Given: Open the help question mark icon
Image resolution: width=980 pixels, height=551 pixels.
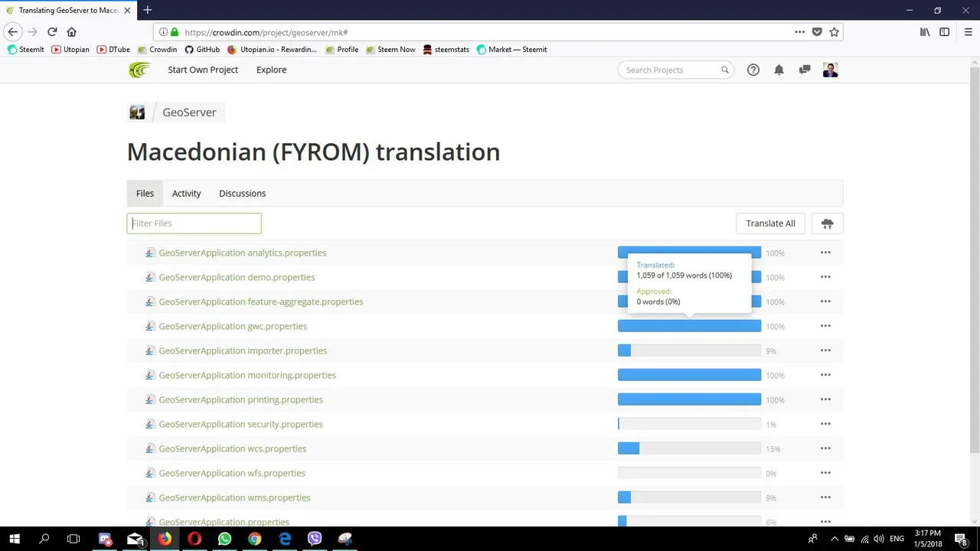Looking at the screenshot, I should point(753,70).
